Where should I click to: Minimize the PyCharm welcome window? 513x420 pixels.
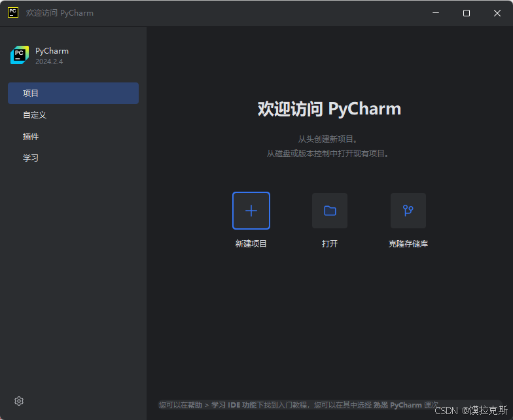pos(436,13)
